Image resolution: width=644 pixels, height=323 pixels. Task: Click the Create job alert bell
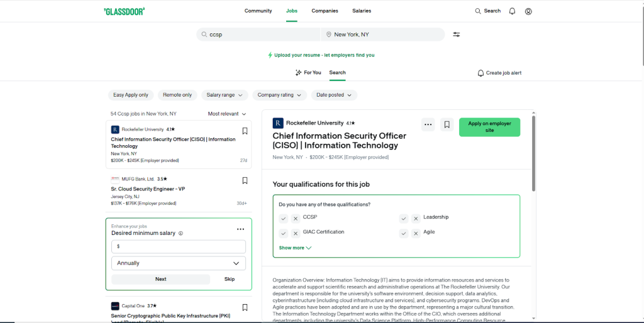tap(480, 73)
